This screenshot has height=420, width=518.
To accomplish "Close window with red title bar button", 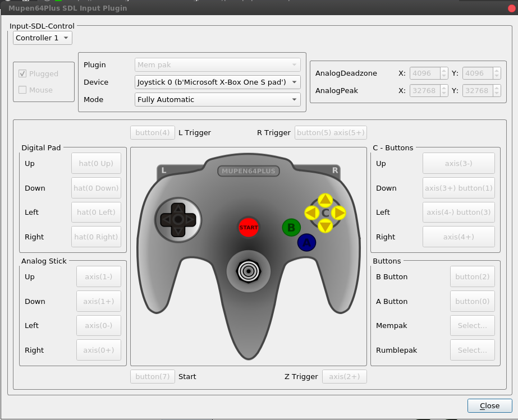I will pyautogui.click(x=512, y=8).
